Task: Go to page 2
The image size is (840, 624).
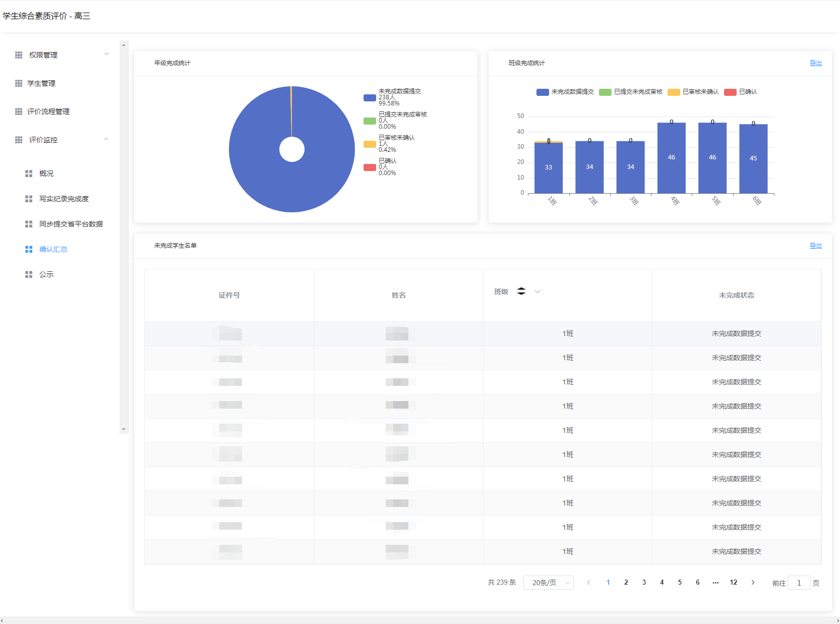Action: [x=626, y=582]
